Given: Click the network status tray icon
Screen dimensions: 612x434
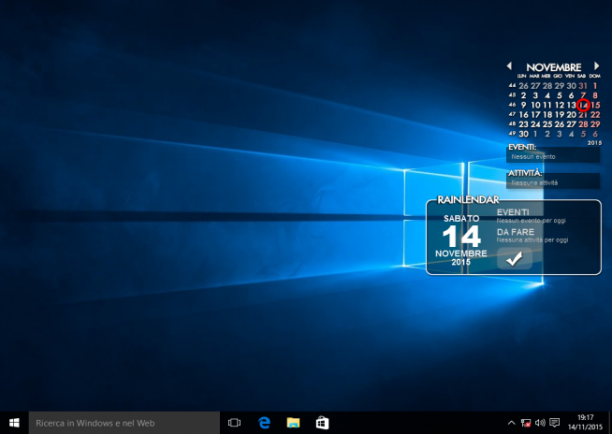Looking at the screenshot, I should [526, 423].
